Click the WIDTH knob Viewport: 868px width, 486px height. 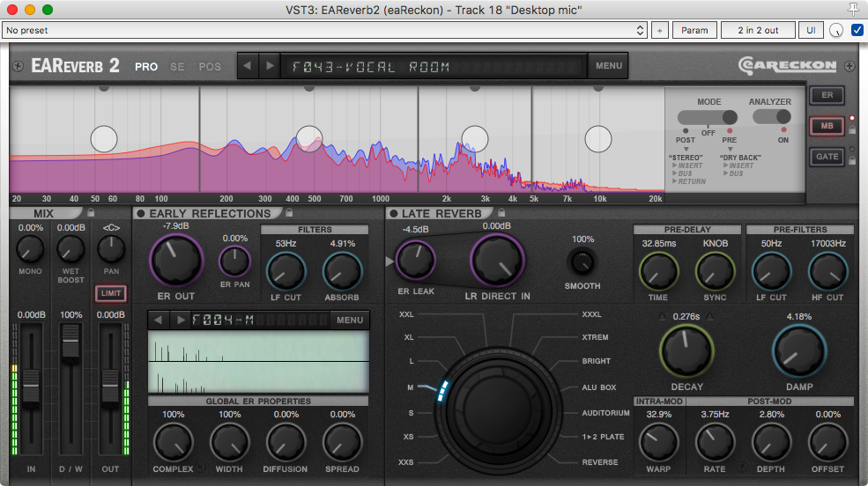point(229,443)
